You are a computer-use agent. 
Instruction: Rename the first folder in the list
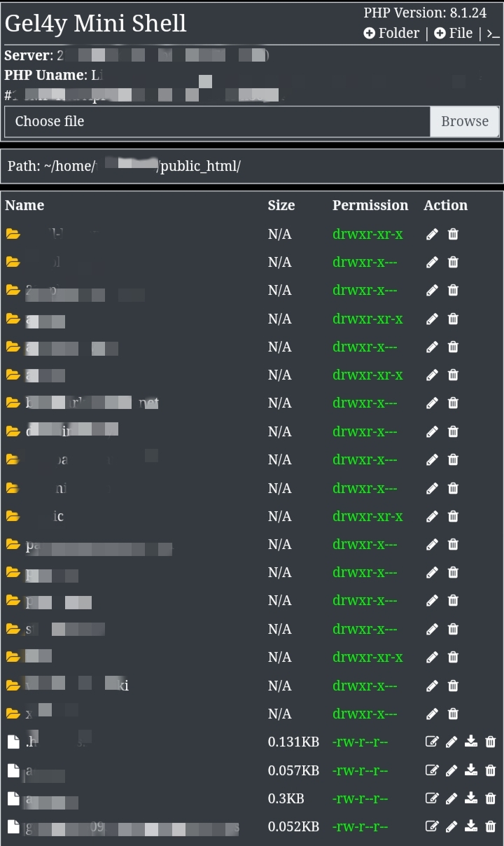tap(432, 234)
